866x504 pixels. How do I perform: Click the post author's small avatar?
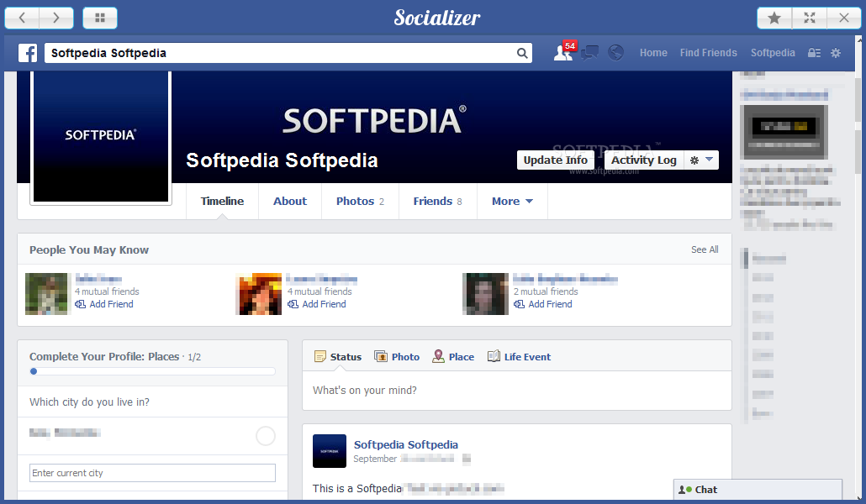[330, 451]
